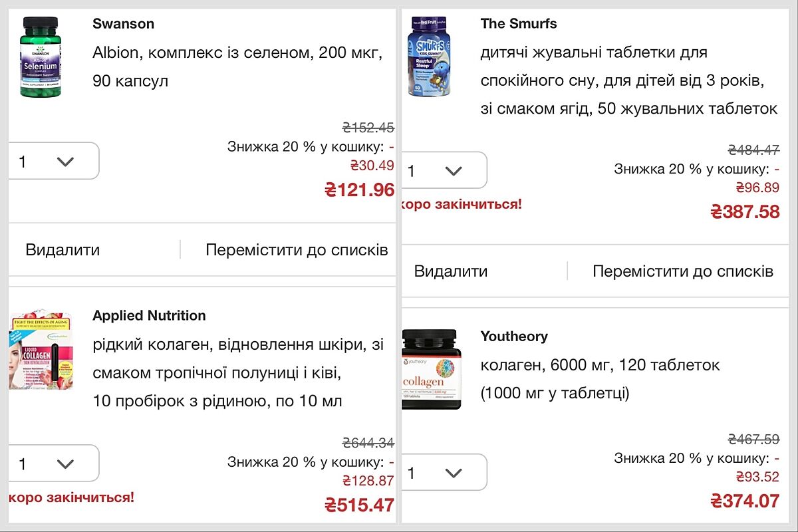This screenshot has width=798, height=532.
Task: Move Swanson Selenium to lists
Action: [297, 250]
